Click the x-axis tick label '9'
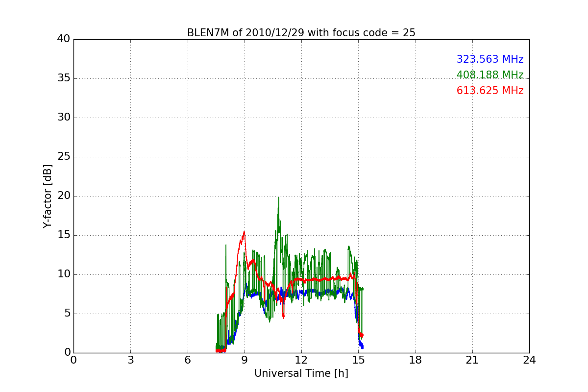Image resolution: width=588 pixels, height=392 pixels. click(x=244, y=360)
